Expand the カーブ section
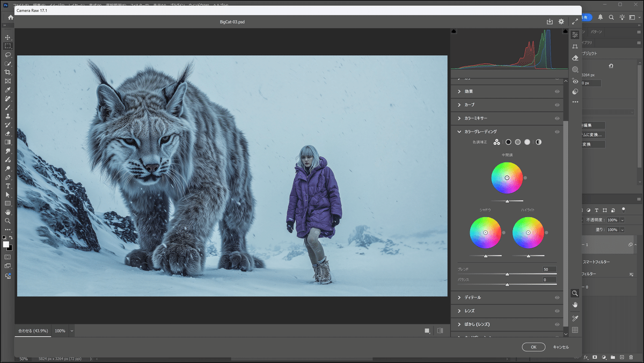The height and width of the screenshot is (363, 644). [x=459, y=105]
